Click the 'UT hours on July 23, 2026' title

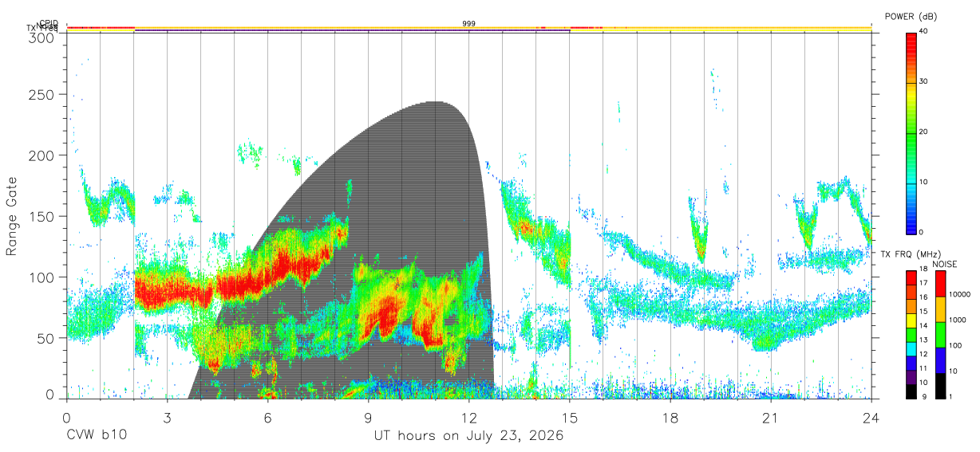click(x=469, y=436)
